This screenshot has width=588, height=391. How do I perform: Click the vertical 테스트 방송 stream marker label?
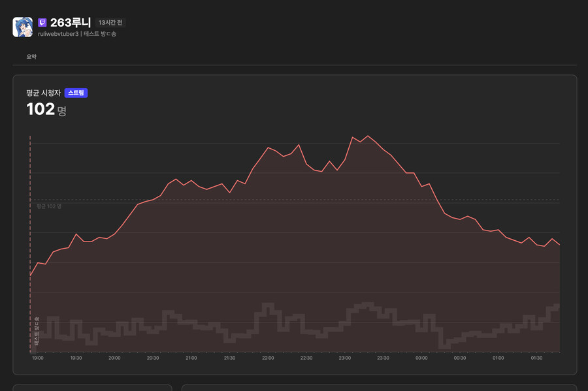pos(37,329)
